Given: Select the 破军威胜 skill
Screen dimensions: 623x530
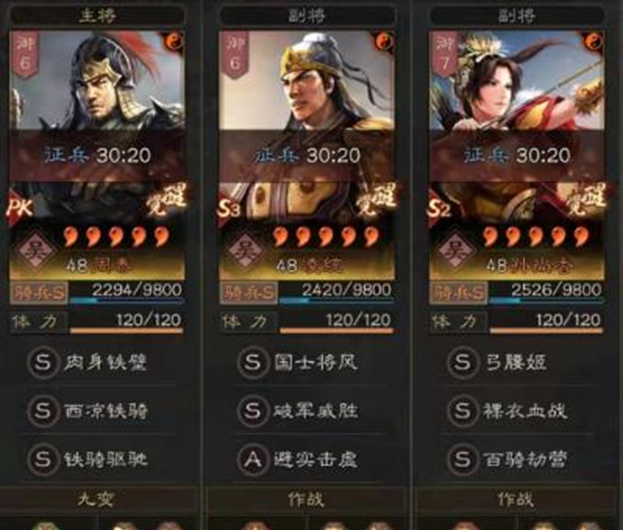Looking at the screenshot, I should (315, 411).
